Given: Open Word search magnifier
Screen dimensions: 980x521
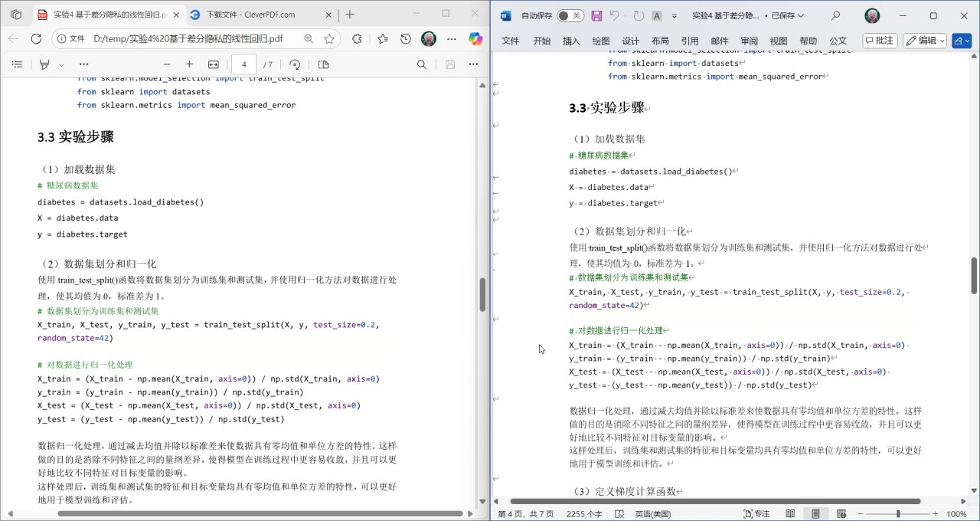Looking at the screenshot, I should pyautogui.click(x=835, y=15).
